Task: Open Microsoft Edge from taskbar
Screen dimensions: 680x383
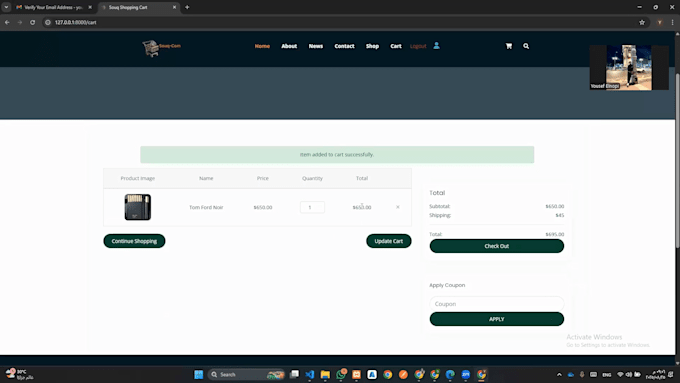Action: pos(450,374)
